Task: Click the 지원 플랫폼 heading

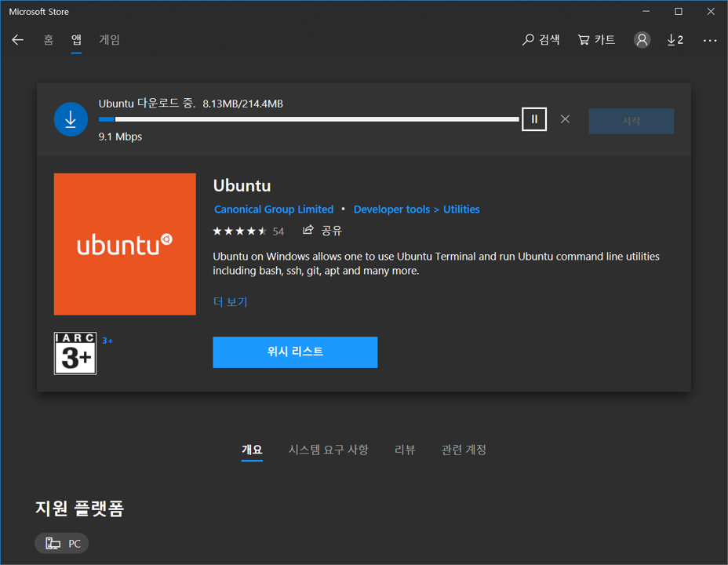Action: pyautogui.click(x=80, y=508)
